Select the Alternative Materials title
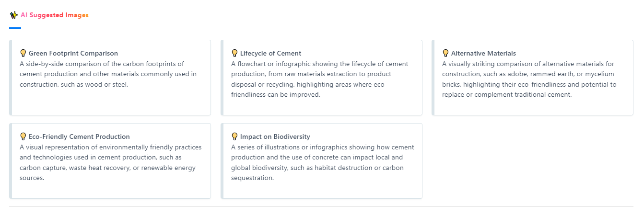This screenshot has width=644, height=215. [x=483, y=53]
